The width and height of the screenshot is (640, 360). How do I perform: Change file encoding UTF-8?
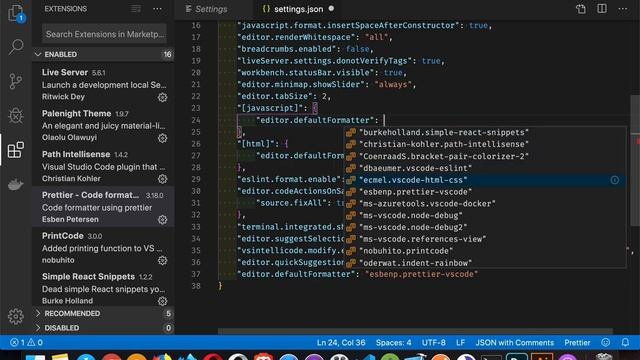[433, 342]
